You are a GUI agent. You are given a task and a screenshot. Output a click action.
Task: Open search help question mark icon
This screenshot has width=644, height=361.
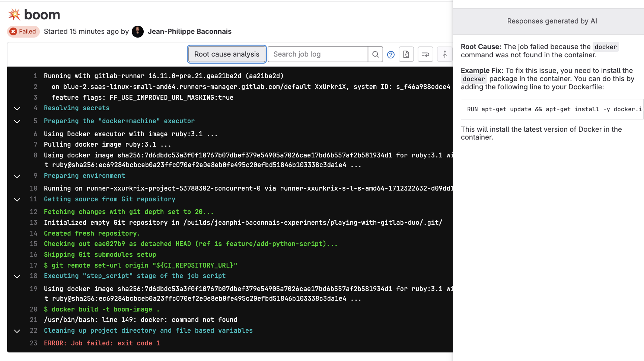[x=390, y=55]
